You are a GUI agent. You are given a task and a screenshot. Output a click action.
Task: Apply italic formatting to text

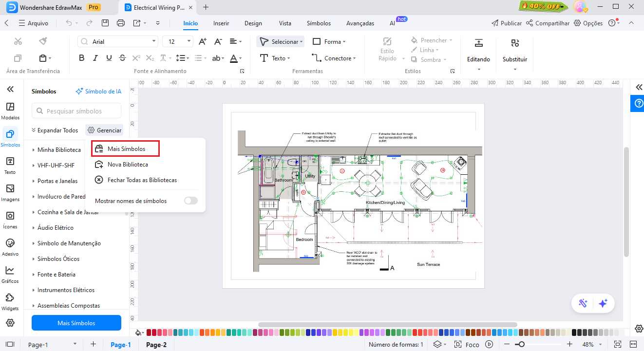95,58
